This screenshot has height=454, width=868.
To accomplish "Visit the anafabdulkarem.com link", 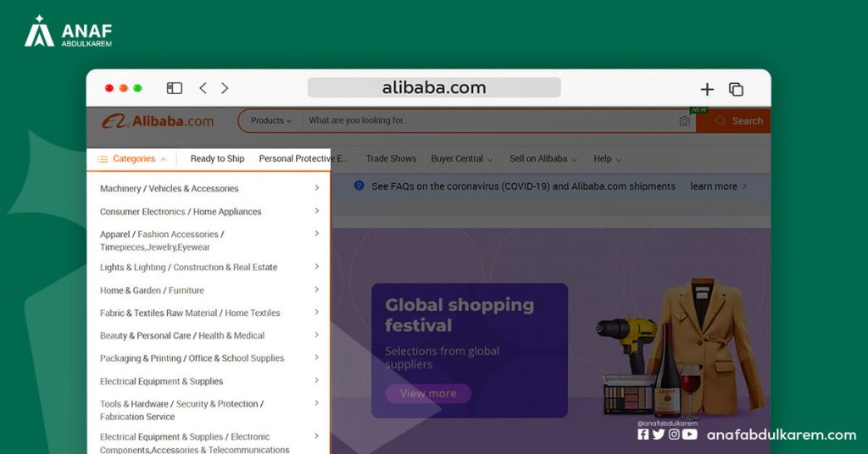I will click(x=781, y=435).
